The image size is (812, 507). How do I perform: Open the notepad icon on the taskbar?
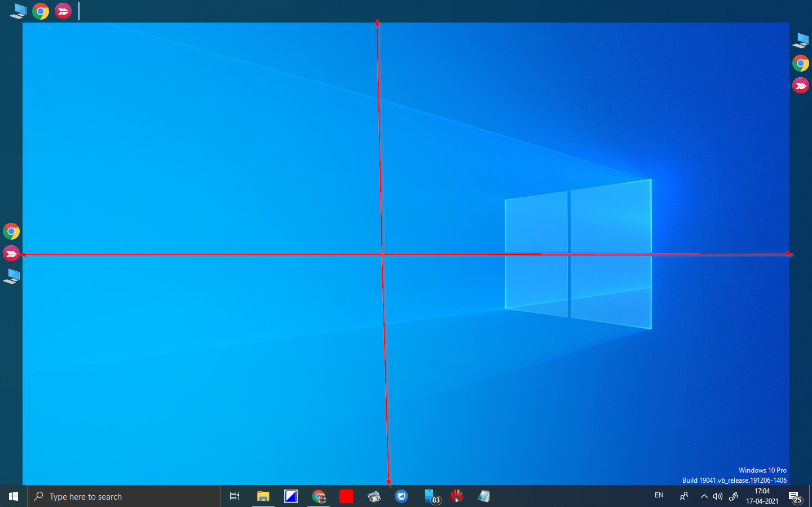(484, 496)
